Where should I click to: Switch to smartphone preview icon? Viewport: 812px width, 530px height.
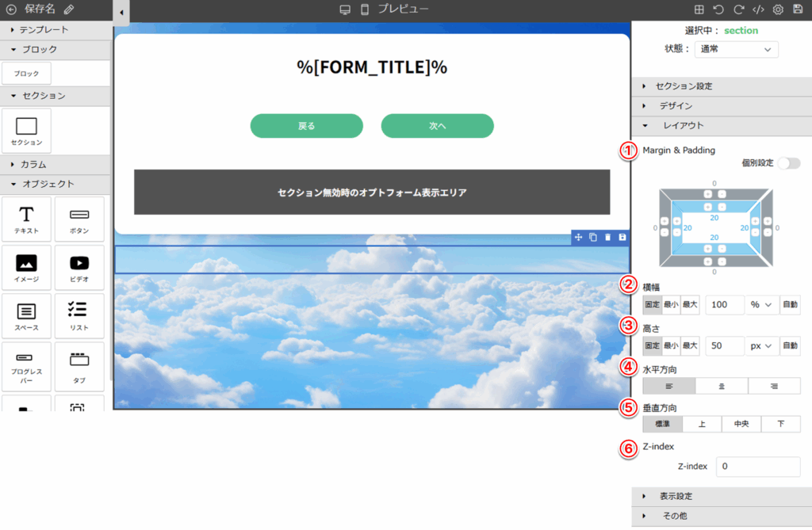pos(365,10)
